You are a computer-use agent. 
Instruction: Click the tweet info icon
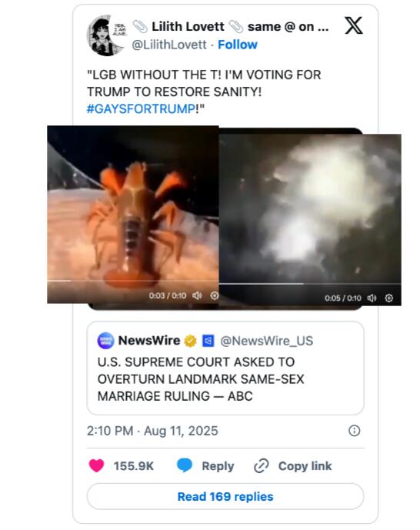tap(354, 431)
